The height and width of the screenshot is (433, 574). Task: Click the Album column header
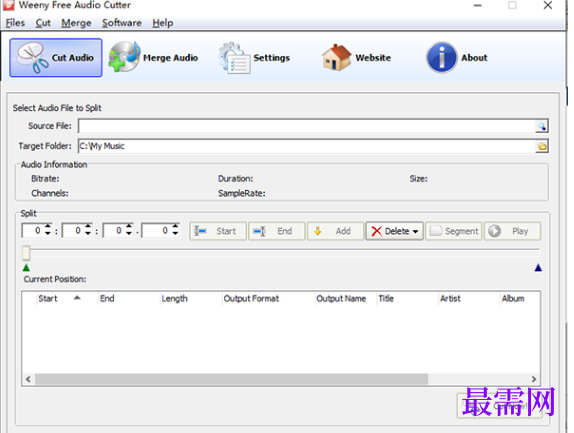click(x=520, y=299)
